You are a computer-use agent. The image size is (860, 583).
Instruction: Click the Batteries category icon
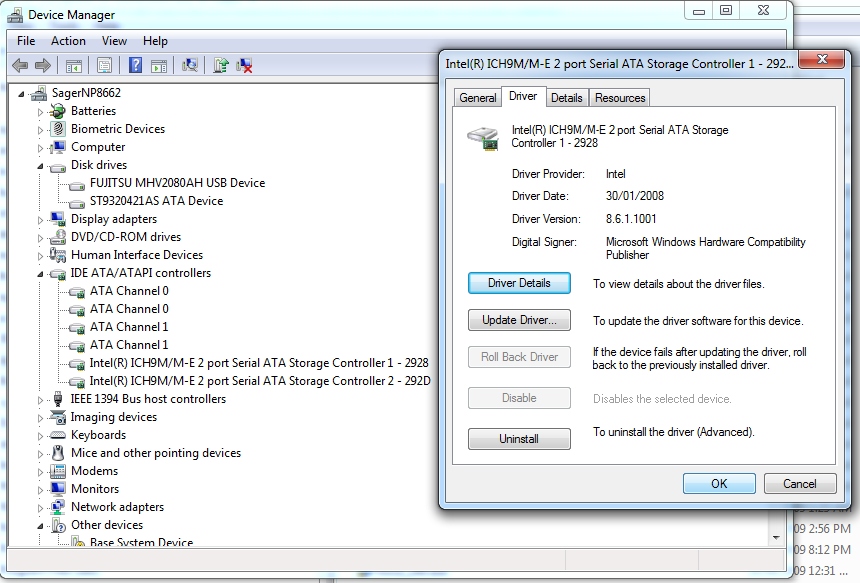pos(58,111)
